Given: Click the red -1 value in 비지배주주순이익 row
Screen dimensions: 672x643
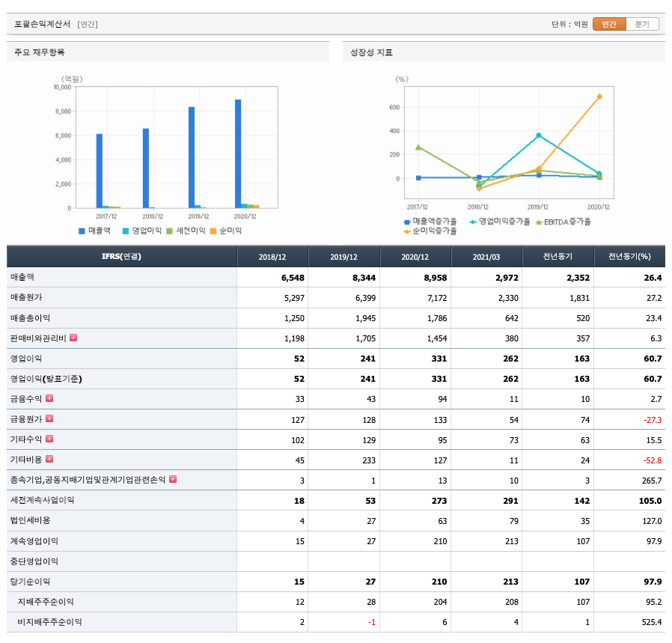Looking at the screenshot, I should coord(372,622).
